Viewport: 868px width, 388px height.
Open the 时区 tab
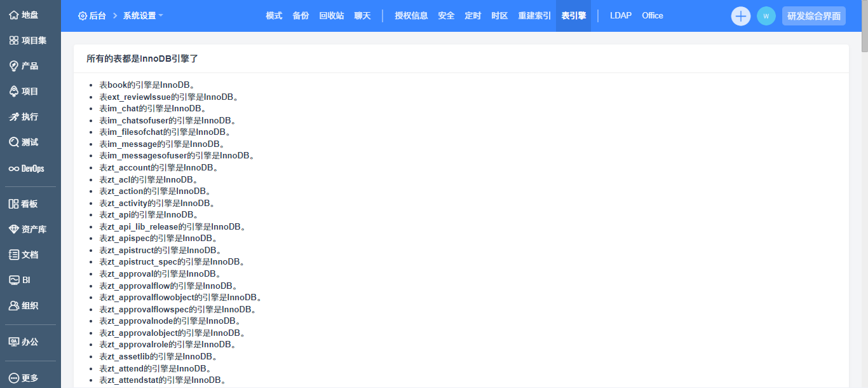[x=499, y=16]
